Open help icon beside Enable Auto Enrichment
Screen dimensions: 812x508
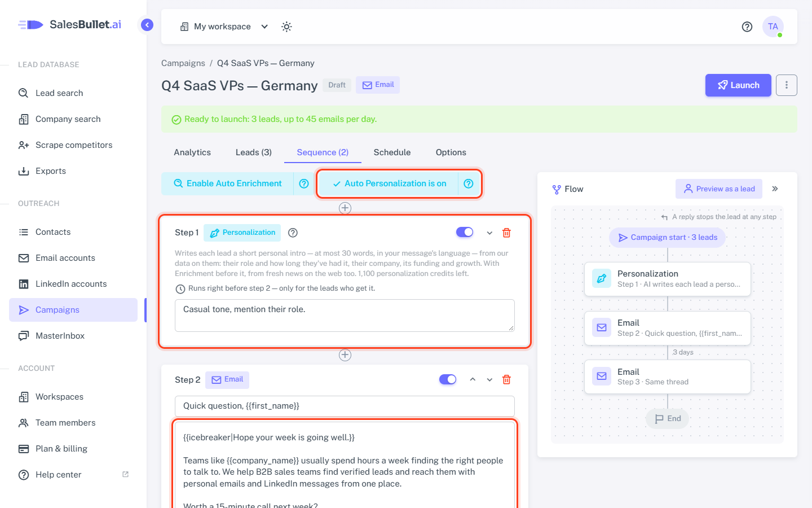pyautogui.click(x=304, y=183)
